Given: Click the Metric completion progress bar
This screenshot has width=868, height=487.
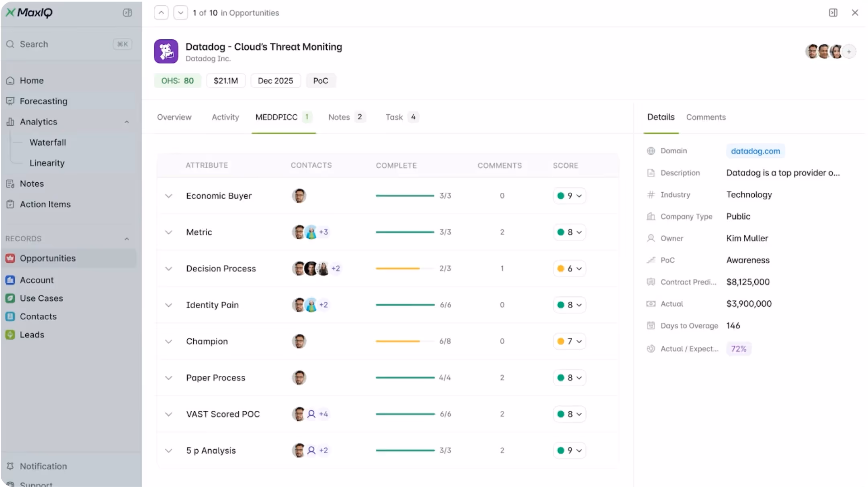Looking at the screenshot, I should tap(405, 232).
